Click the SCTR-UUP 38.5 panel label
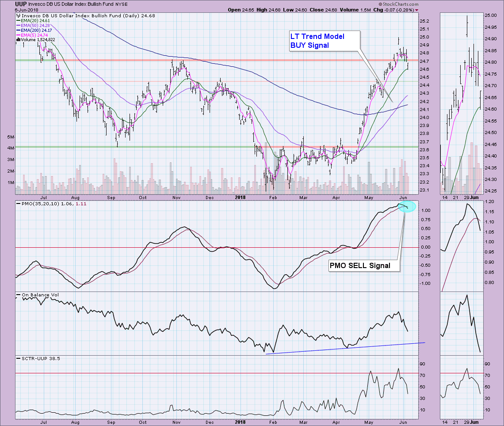Image resolution: width=504 pixels, height=426 pixels. 38,358
